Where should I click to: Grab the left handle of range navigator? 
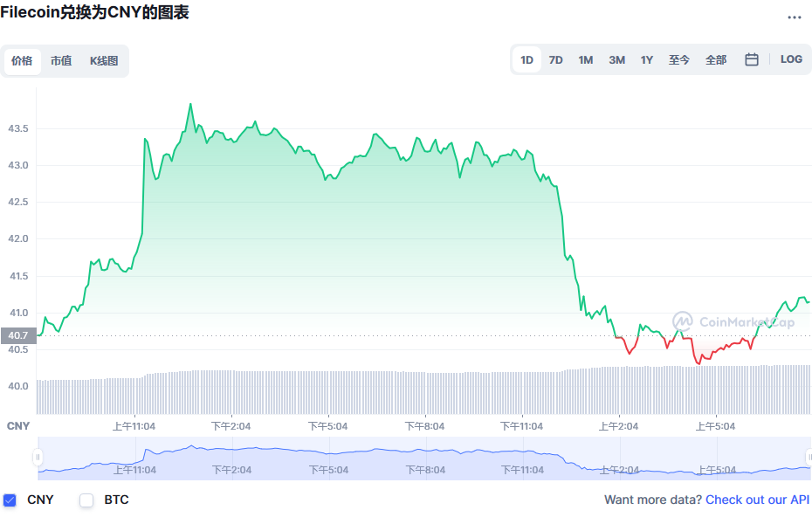pyautogui.click(x=38, y=458)
